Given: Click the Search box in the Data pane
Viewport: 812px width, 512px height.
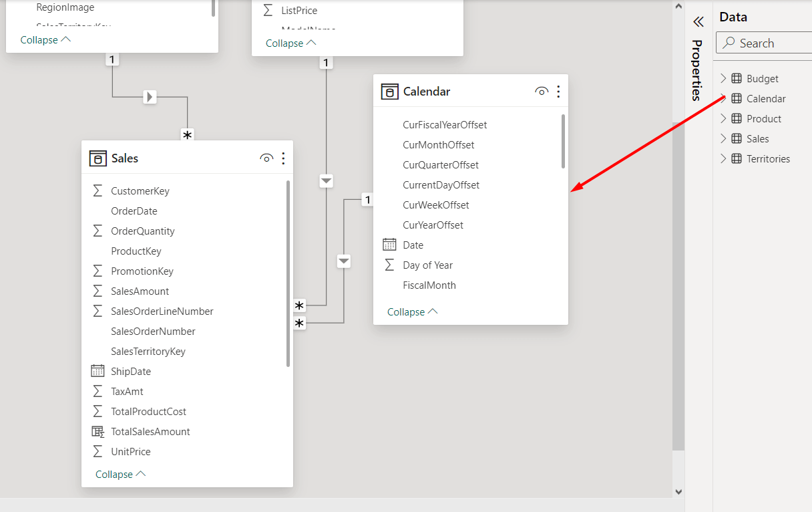Looking at the screenshot, I should [768, 42].
